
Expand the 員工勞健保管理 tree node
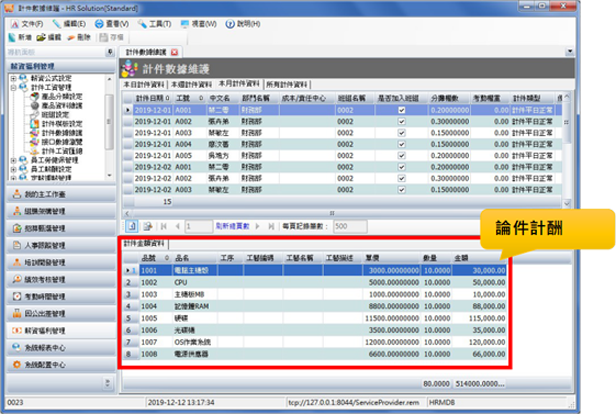point(13,162)
